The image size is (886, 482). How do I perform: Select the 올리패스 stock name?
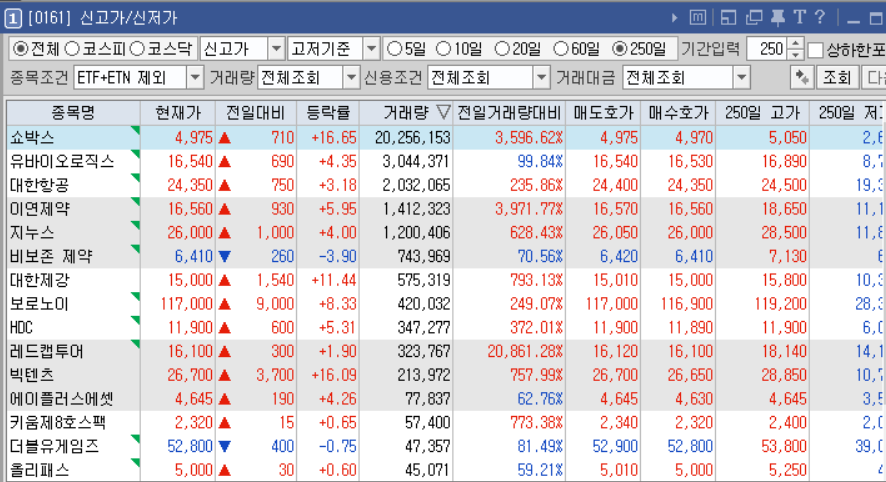[x=40, y=470]
